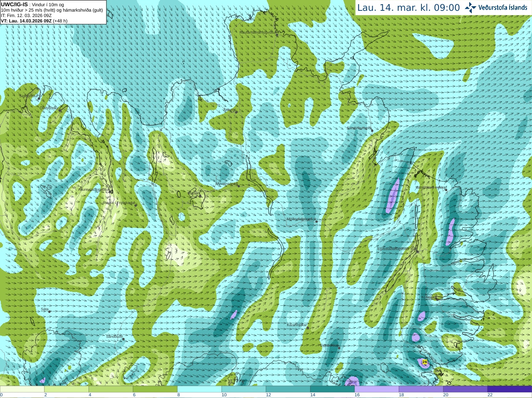The width and height of the screenshot is (532, 398).
Task: Click the Akureyrarflugvöllur station label
Action: coord(94,189)
